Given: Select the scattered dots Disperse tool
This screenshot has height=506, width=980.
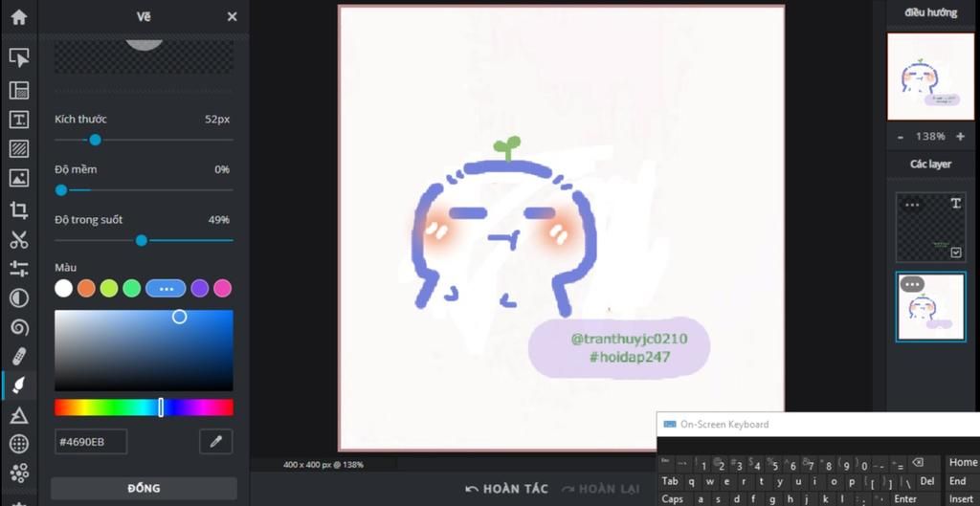Looking at the screenshot, I should tap(19, 473).
